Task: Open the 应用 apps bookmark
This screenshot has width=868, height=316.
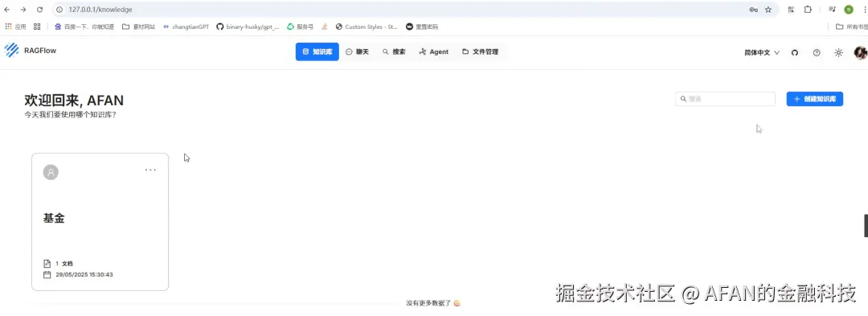Action: 15,27
